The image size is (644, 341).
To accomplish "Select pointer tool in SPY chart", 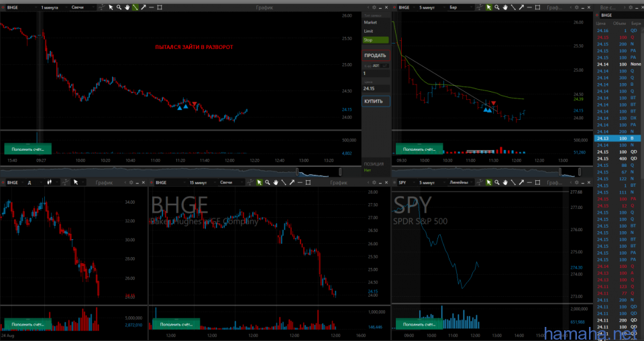I will pyautogui.click(x=489, y=182).
